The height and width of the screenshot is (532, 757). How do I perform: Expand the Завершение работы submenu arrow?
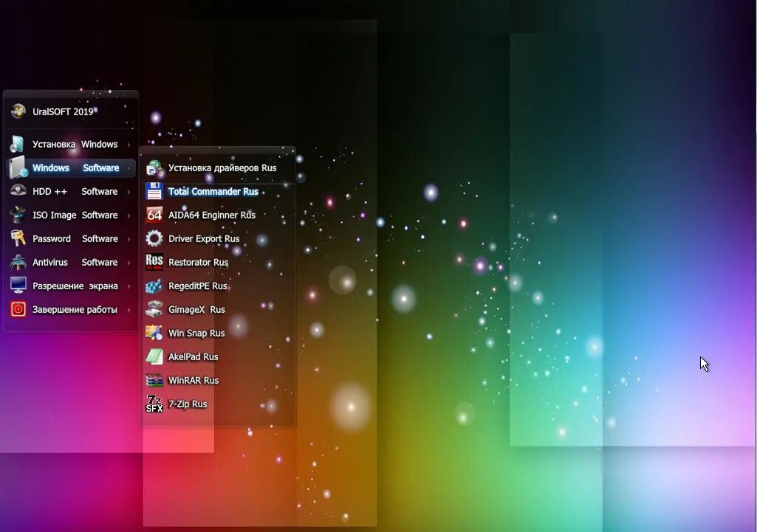[129, 310]
